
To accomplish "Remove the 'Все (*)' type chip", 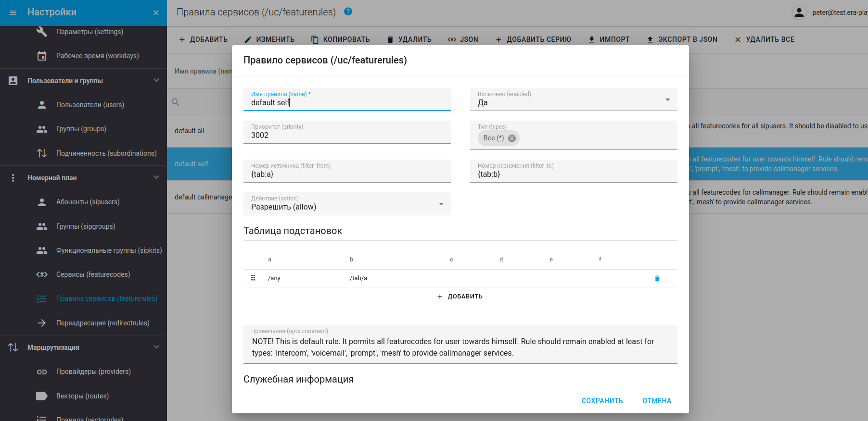I will [512, 138].
